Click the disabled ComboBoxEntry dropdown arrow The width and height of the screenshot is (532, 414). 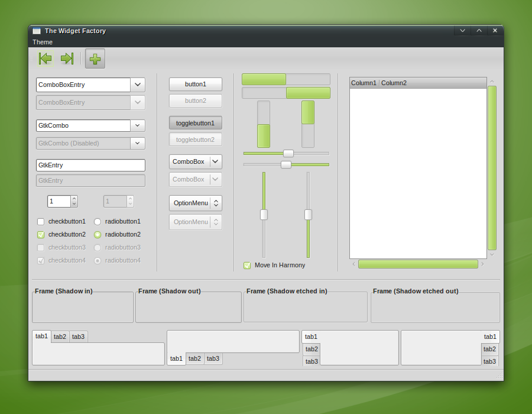click(138, 102)
